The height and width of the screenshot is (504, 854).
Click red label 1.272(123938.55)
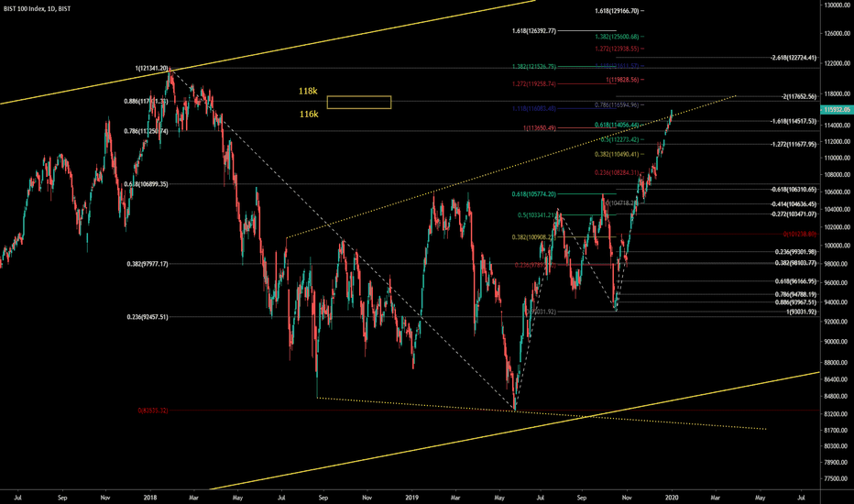tap(617, 49)
